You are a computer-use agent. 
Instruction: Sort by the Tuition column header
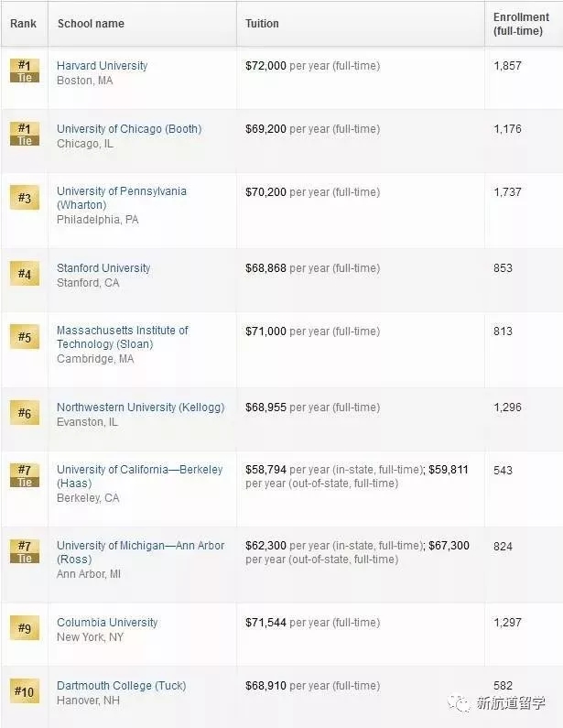tap(262, 24)
